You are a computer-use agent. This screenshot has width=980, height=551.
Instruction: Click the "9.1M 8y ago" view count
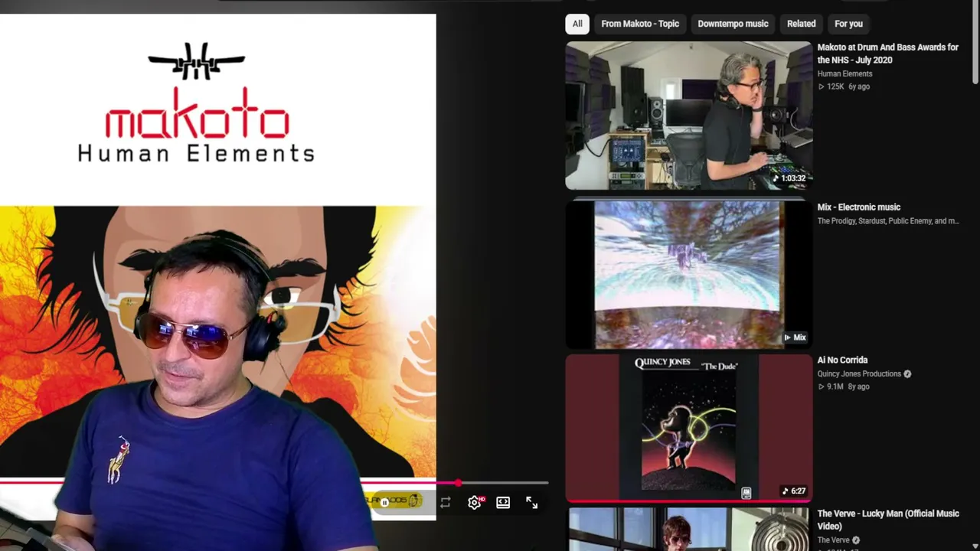coord(843,387)
